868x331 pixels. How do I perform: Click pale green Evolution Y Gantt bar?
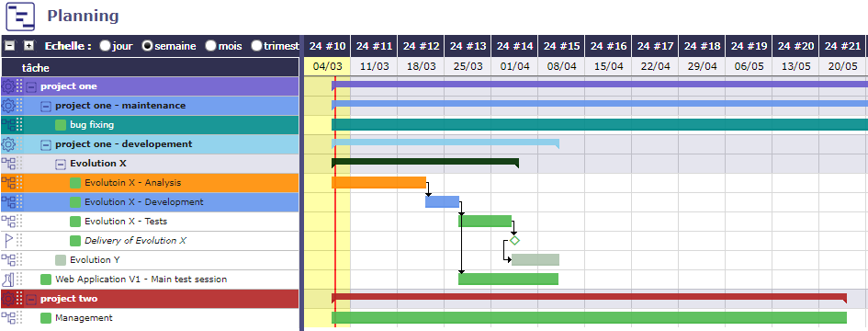[x=535, y=260]
